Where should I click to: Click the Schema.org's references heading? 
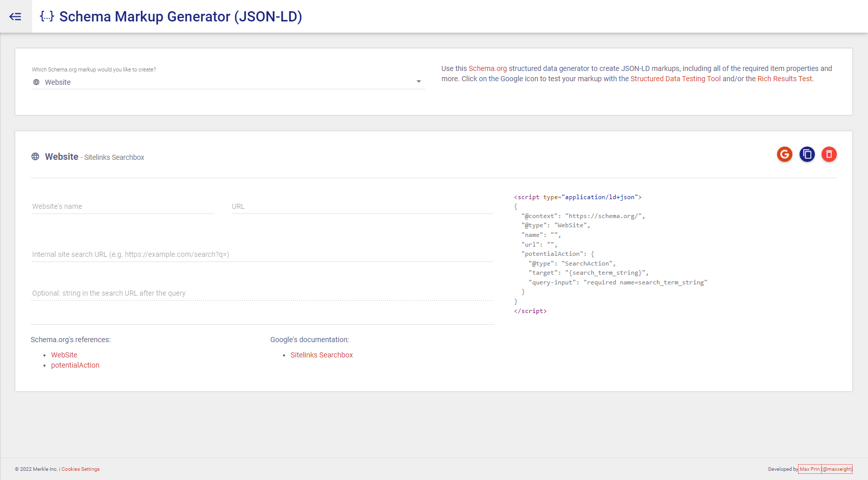tap(71, 340)
